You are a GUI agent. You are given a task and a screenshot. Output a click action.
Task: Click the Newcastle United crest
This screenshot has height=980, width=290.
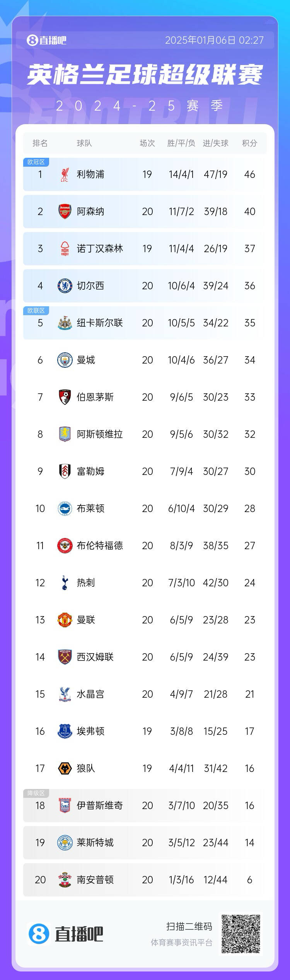65,323
